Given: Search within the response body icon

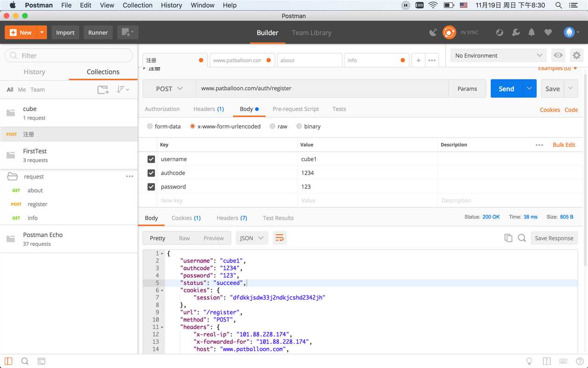Looking at the screenshot, I should tap(522, 238).
